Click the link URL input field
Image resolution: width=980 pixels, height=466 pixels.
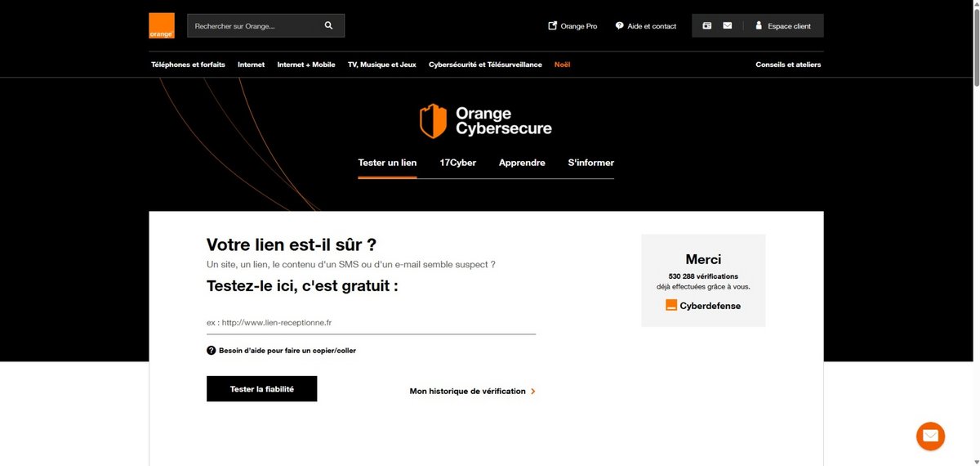371,323
